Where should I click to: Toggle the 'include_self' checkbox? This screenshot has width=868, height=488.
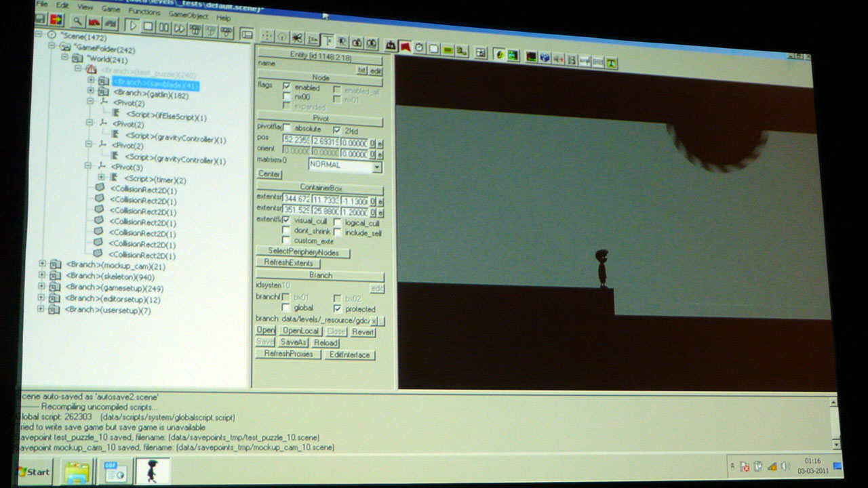338,232
